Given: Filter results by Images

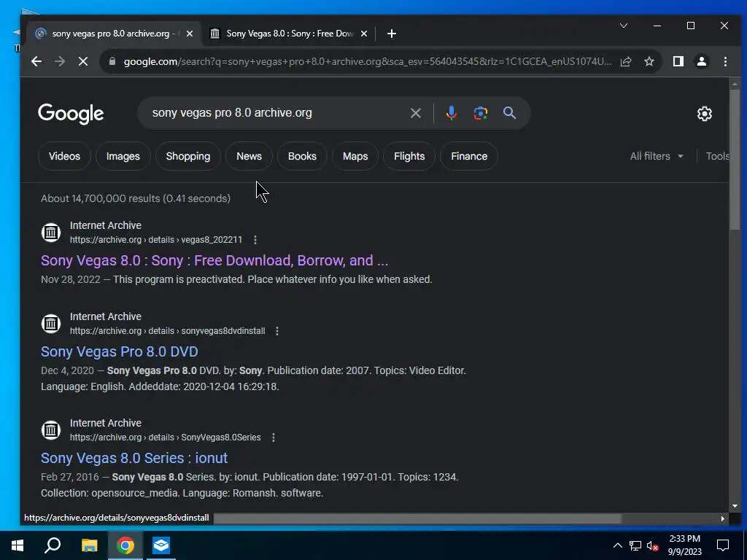Looking at the screenshot, I should click(123, 156).
